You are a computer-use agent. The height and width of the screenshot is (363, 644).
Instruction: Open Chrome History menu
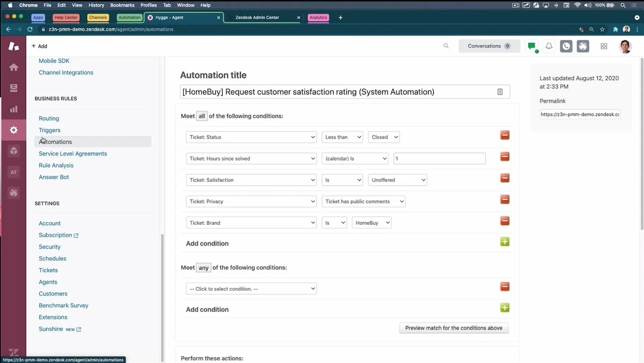click(96, 5)
